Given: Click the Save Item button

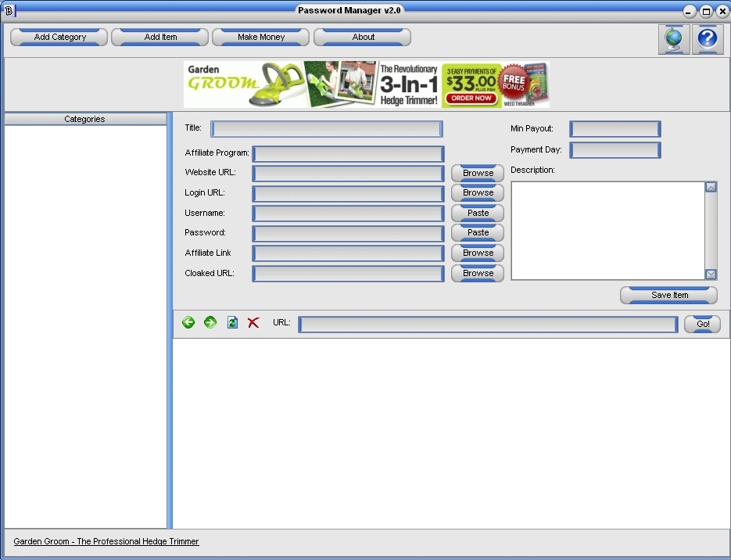Looking at the screenshot, I should tap(668, 295).
